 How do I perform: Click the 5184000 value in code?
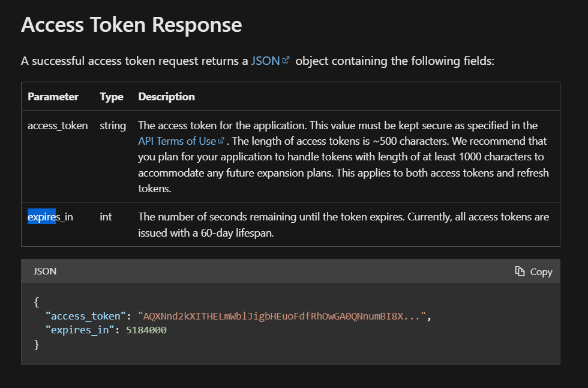pos(146,330)
